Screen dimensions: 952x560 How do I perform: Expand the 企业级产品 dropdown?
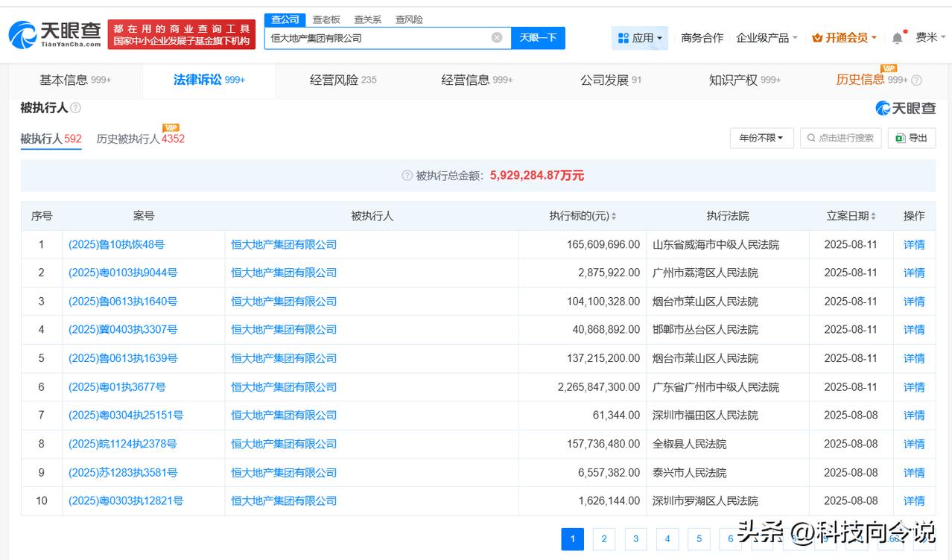(x=767, y=38)
